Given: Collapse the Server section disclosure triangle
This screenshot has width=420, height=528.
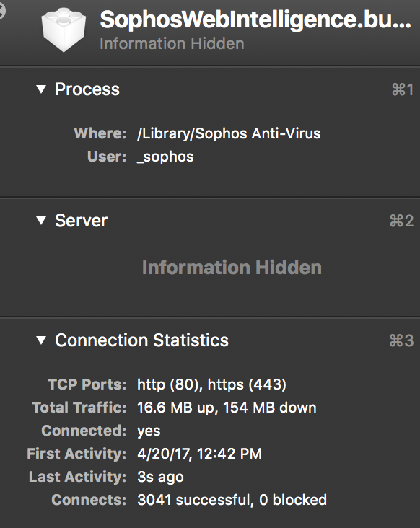Looking at the screenshot, I should (41, 221).
